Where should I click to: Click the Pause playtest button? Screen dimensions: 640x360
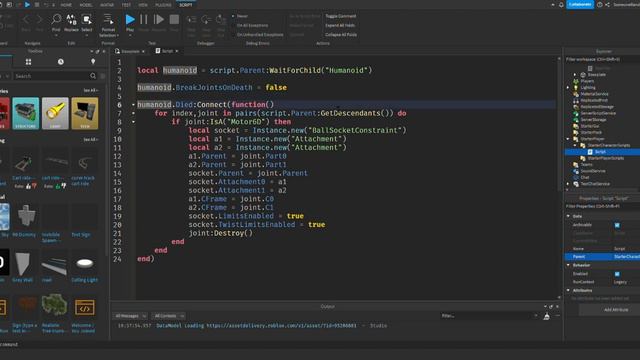pyautogui.click(x=144, y=19)
